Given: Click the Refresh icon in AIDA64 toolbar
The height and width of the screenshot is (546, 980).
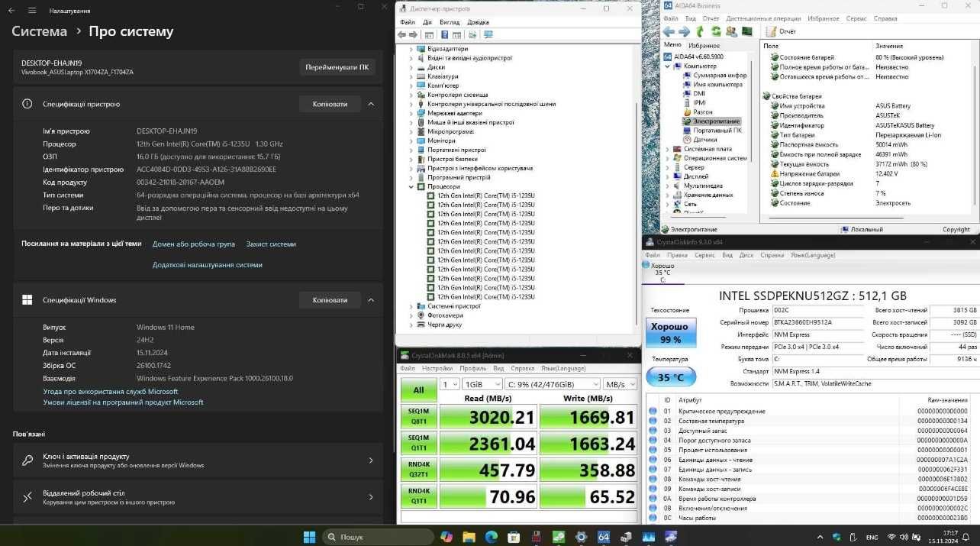Looking at the screenshot, I should pos(716,31).
